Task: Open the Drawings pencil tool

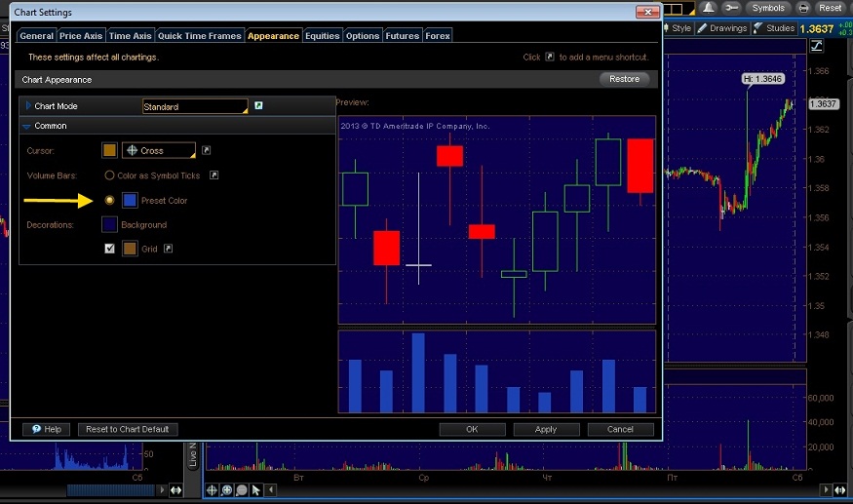Action: click(723, 28)
